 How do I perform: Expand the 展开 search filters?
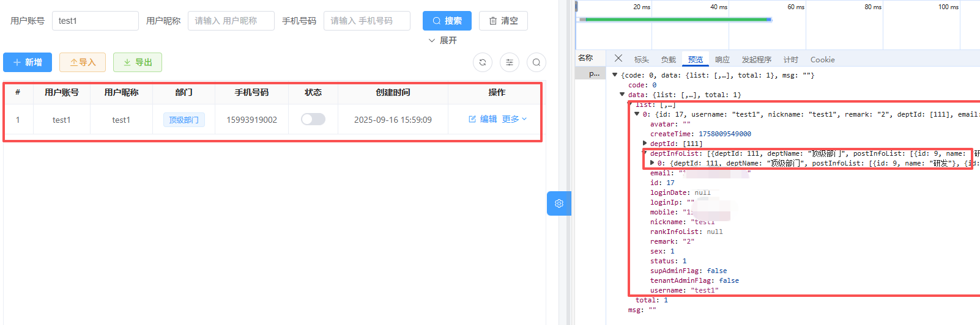click(x=442, y=40)
